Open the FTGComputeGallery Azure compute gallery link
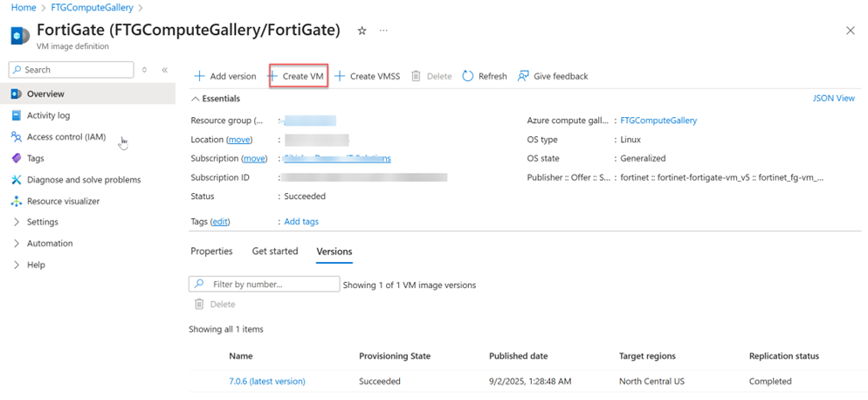 click(658, 121)
